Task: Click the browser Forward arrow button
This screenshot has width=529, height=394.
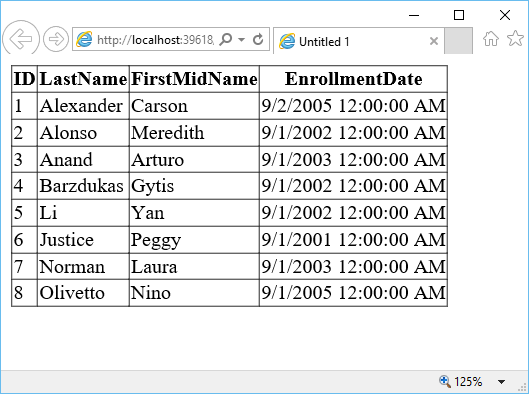Action: [x=56, y=39]
